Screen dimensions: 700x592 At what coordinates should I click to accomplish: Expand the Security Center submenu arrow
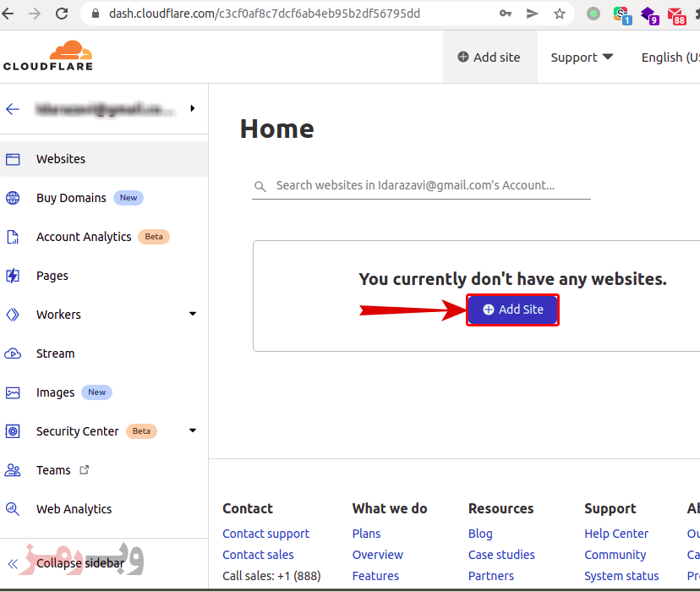[x=193, y=430]
